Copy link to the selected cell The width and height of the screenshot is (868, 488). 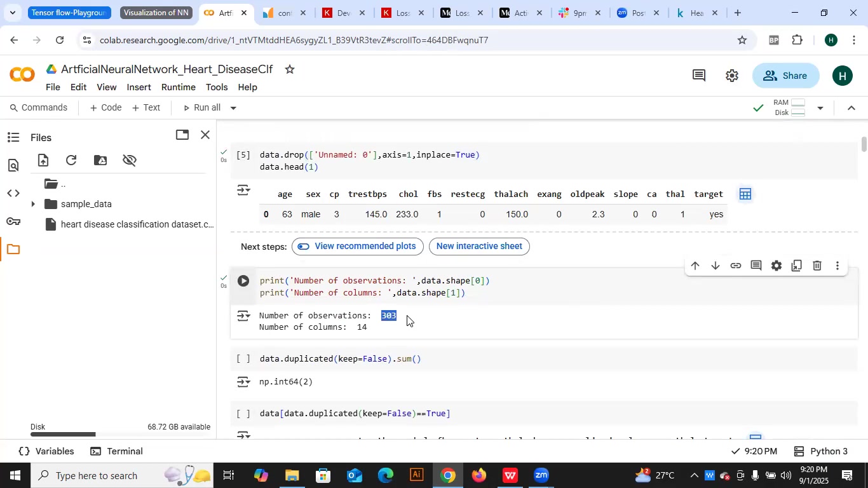pos(736,266)
